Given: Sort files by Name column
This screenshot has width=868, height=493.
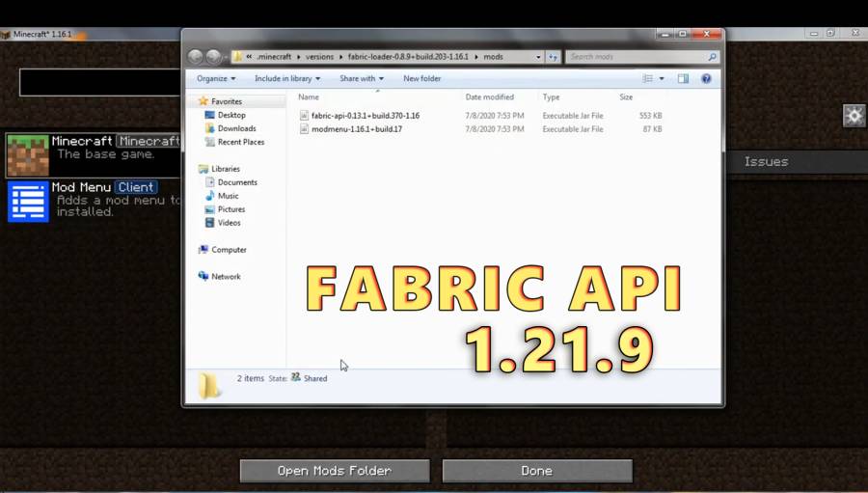Looking at the screenshot, I should [x=309, y=96].
